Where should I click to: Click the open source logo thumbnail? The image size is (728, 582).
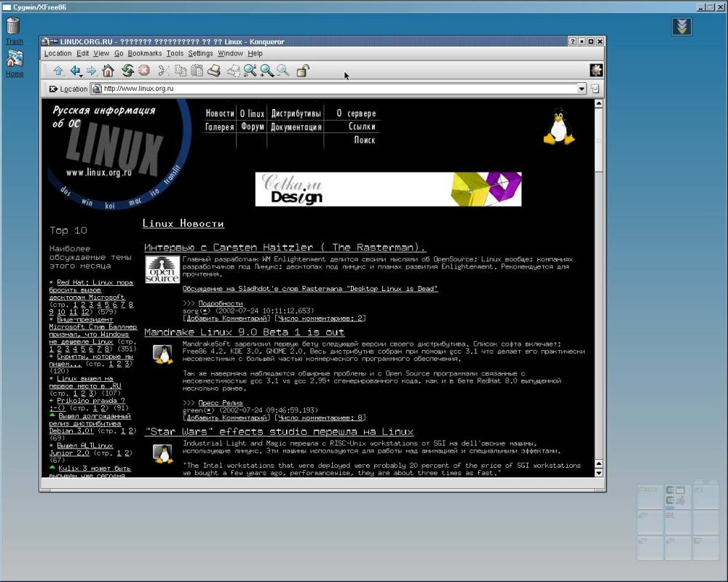click(162, 269)
